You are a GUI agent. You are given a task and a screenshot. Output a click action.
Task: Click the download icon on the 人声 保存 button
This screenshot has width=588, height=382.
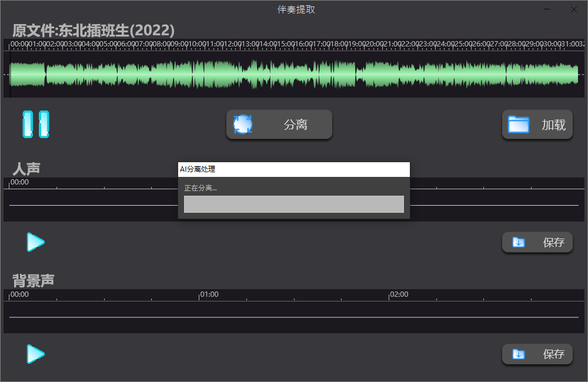[x=518, y=242]
